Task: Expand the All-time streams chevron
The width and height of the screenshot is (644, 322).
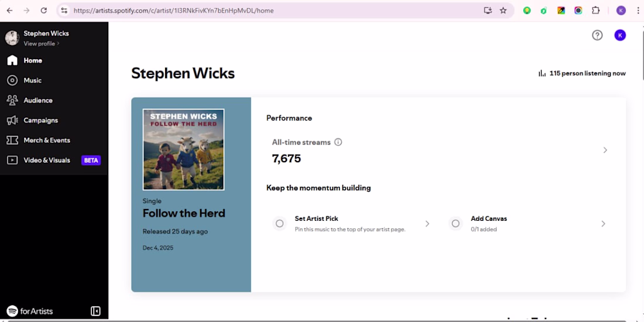Action: [x=605, y=150]
